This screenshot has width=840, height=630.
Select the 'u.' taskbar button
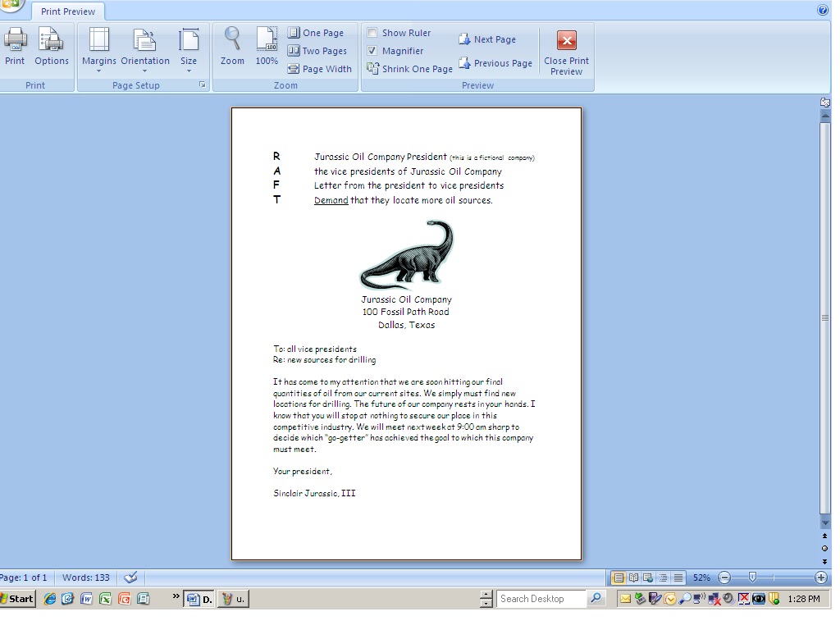point(234,599)
